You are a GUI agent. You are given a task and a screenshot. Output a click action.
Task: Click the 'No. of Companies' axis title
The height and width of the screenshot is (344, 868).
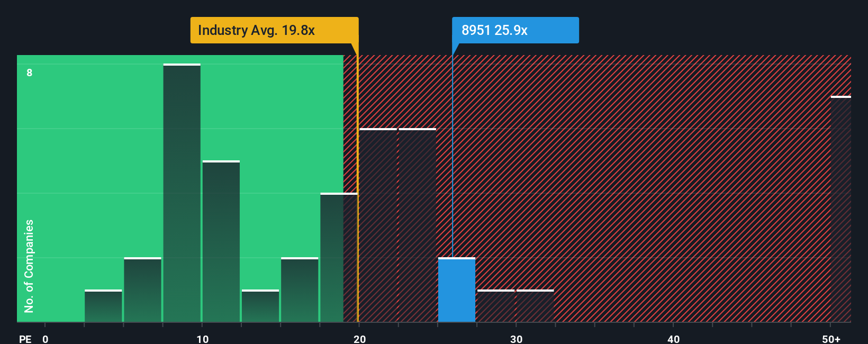(x=29, y=266)
